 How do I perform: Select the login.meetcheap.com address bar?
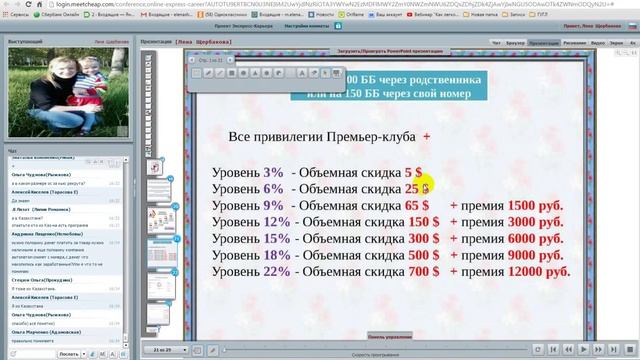coord(335,4)
